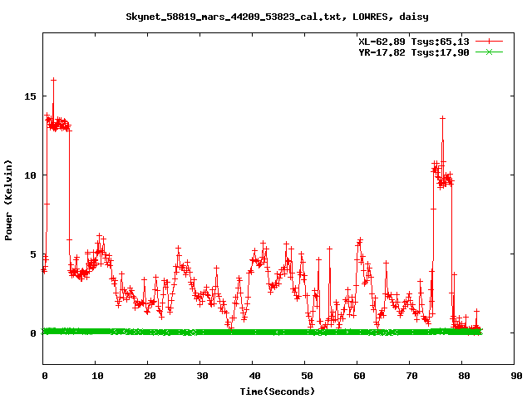
Task: Click the 15 tick label on y-axis
Action: [x=31, y=96]
